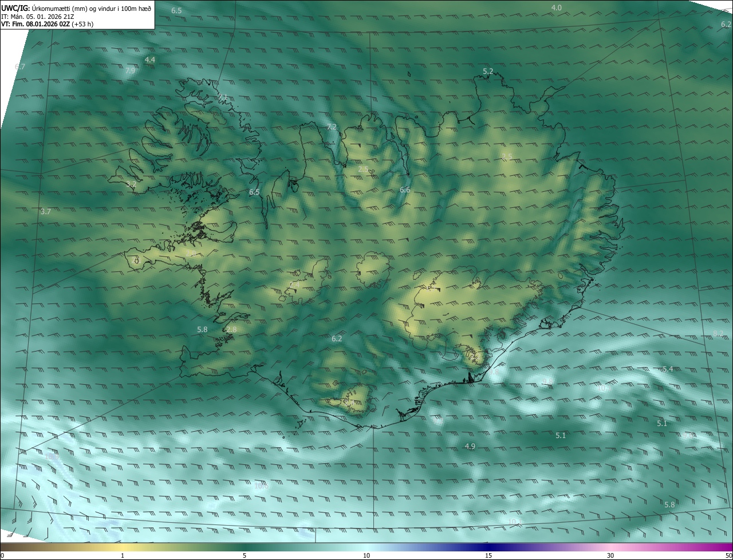Click the 50 tick on the color scale
733x560 pixels.
728,555
